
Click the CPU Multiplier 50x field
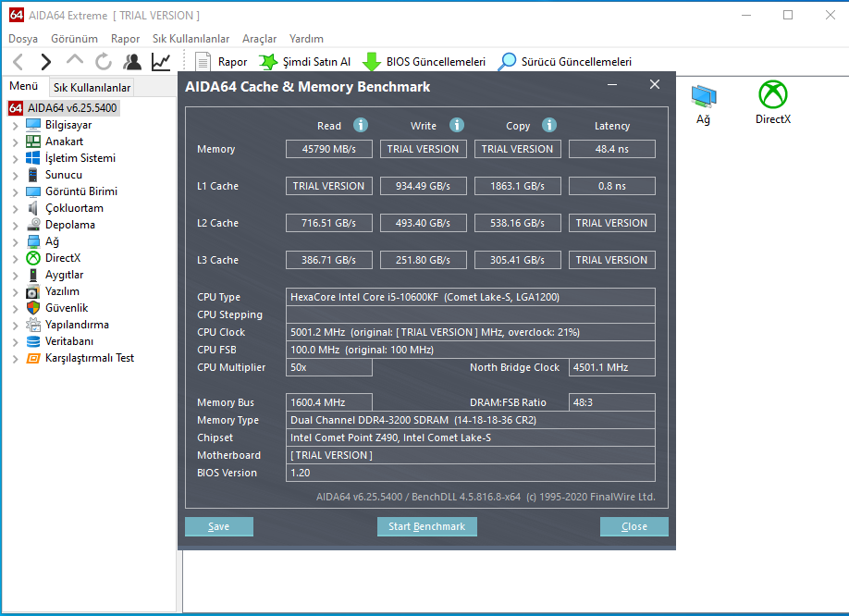(329, 367)
